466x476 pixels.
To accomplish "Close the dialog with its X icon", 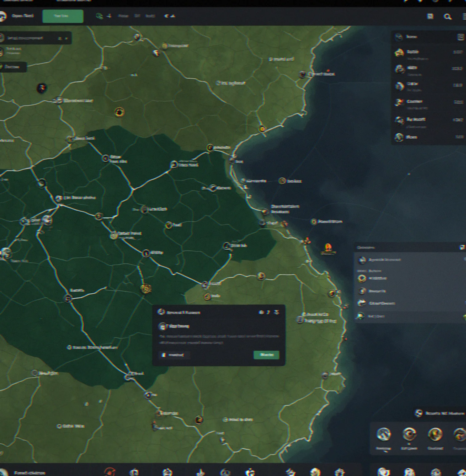I will (277, 312).
